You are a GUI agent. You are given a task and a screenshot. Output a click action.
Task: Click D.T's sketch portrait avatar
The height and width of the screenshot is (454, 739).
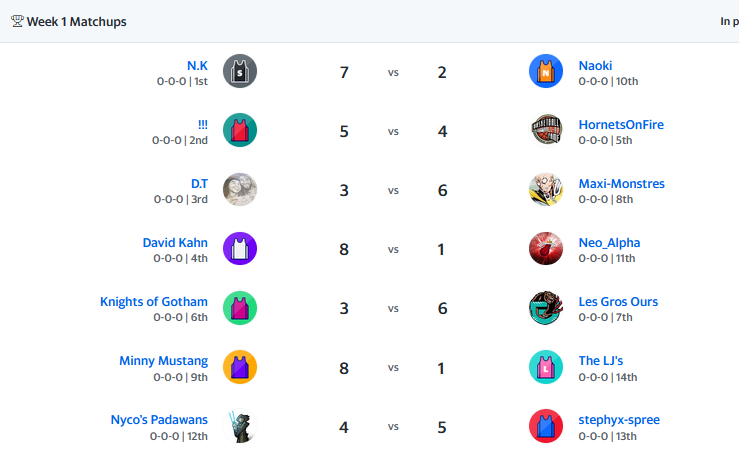240,190
